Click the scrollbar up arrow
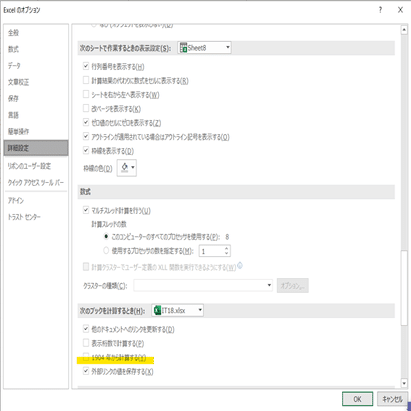 pyautogui.click(x=404, y=30)
